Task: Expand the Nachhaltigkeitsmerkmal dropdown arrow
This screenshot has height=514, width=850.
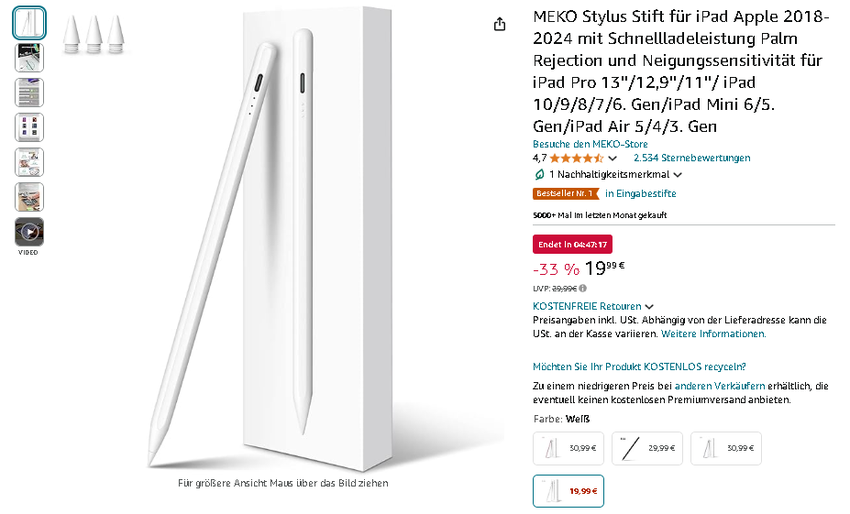Action: tap(678, 175)
